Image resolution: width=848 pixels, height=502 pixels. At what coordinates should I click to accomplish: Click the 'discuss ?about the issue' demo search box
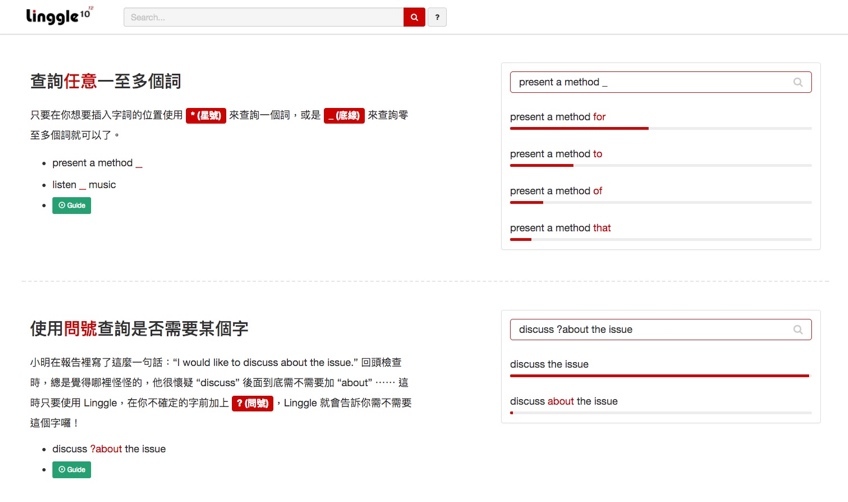coord(660,329)
